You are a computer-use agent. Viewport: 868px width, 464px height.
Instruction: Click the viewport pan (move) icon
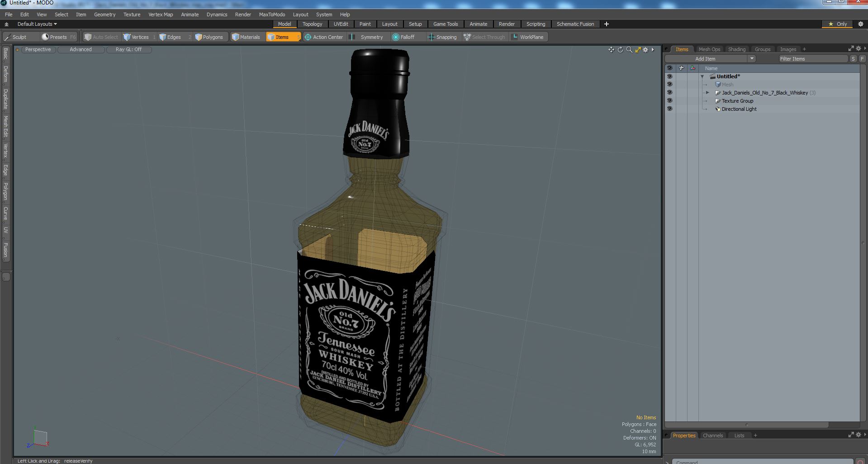coord(611,50)
